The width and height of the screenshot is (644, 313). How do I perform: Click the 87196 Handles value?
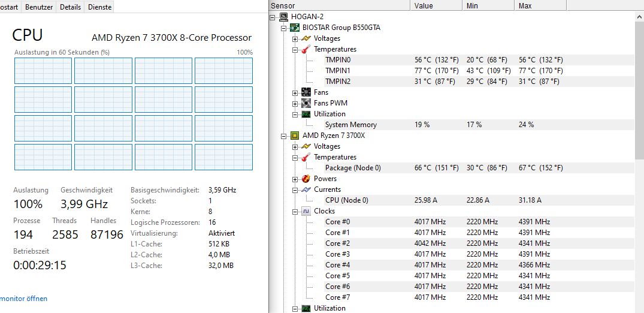coord(107,234)
